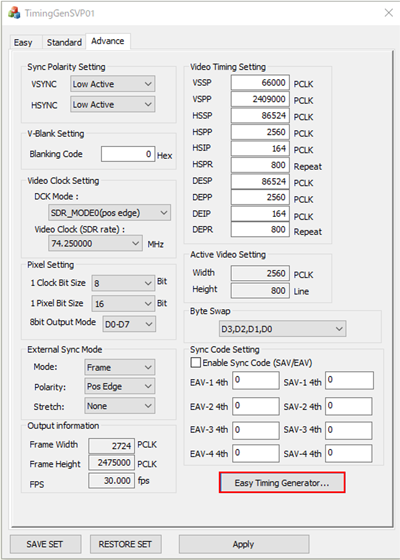Image resolution: width=400 pixels, height=560 pixels.
Task: Click the TimingGenSVP01 app icon in title bar
Action: (x=14, y=13)
